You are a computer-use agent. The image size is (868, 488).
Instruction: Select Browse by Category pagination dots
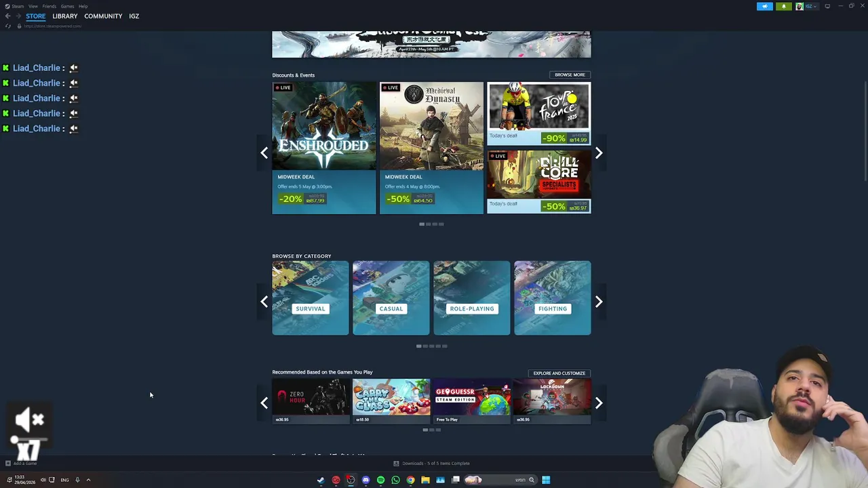click(x=431, y=346)
